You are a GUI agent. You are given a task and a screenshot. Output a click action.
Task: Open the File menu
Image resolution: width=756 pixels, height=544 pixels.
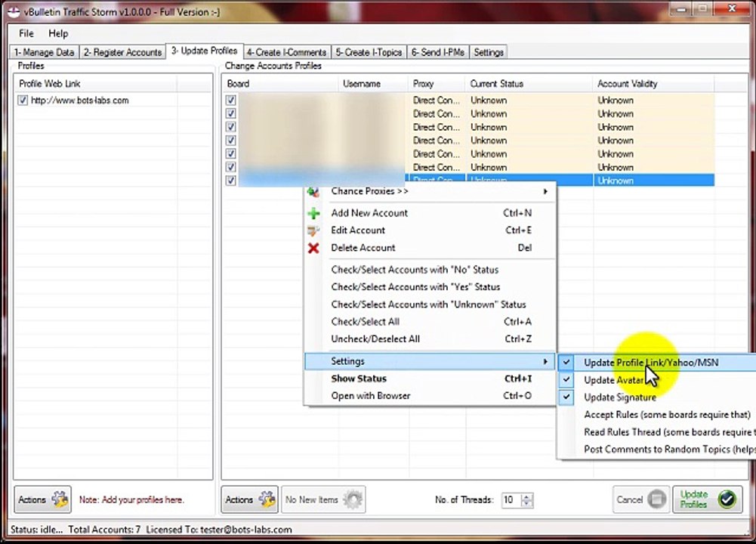coord(26,33)
